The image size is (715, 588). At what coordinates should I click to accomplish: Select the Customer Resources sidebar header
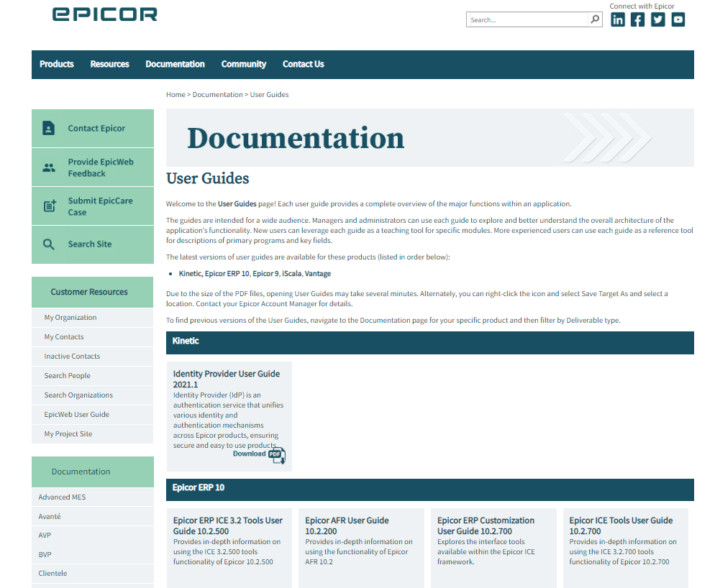coord(93,292)
